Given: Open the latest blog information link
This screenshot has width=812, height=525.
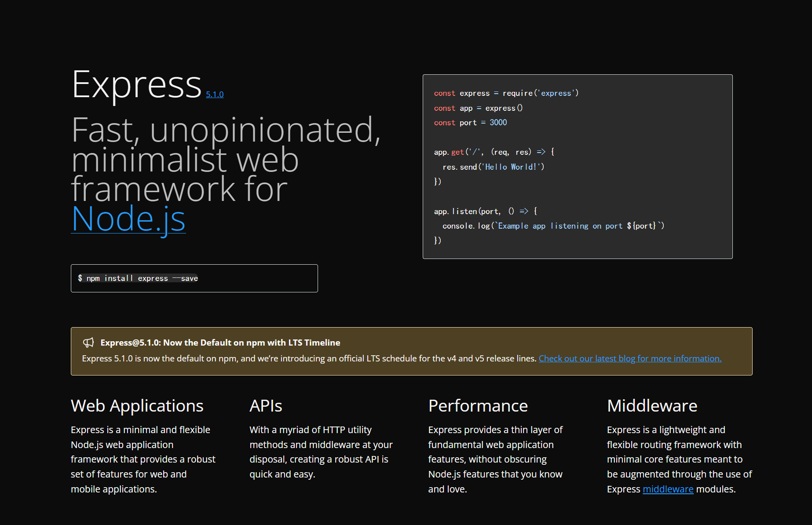Looking at the screenshot, I should (x=630, y=358).
